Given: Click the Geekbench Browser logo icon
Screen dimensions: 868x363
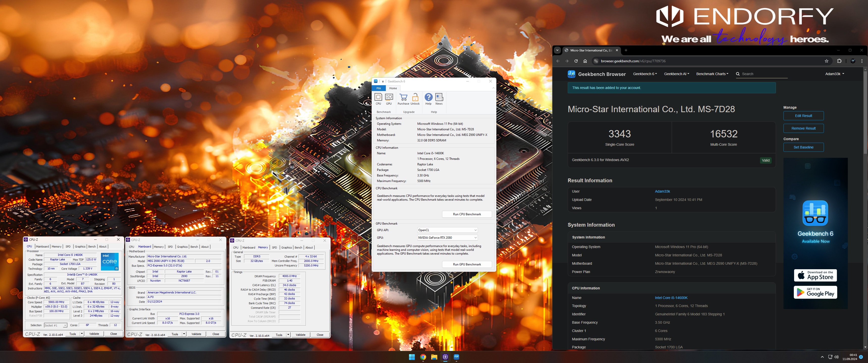Looking at the screenshot, I should [571, 74].
